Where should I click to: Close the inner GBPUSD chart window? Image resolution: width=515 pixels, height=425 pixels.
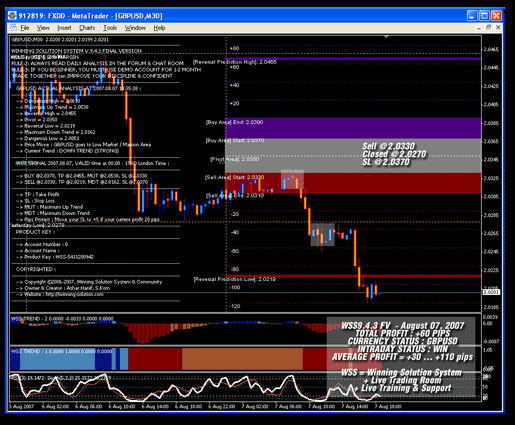(498, 28)
